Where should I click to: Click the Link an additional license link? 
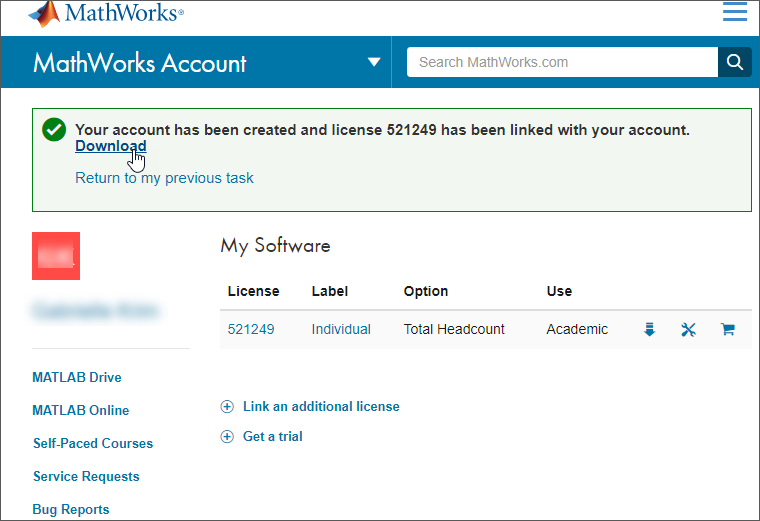(x=321, y=407)
